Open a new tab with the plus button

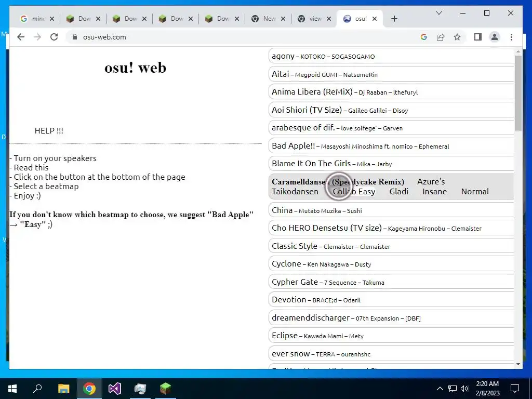pyautogui.click(x=394, y=19)
